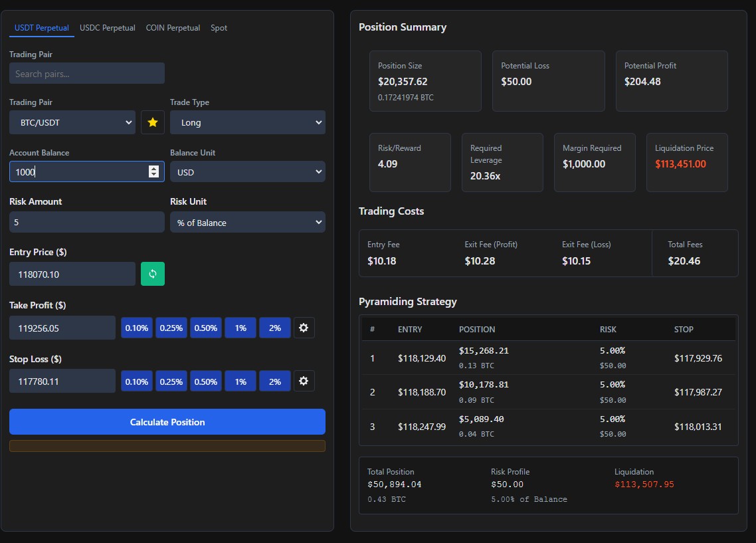The height and width of the screenshot is (543, 756).
Task: Focus the Take Profit price field
Action: [x=62, y=328]
